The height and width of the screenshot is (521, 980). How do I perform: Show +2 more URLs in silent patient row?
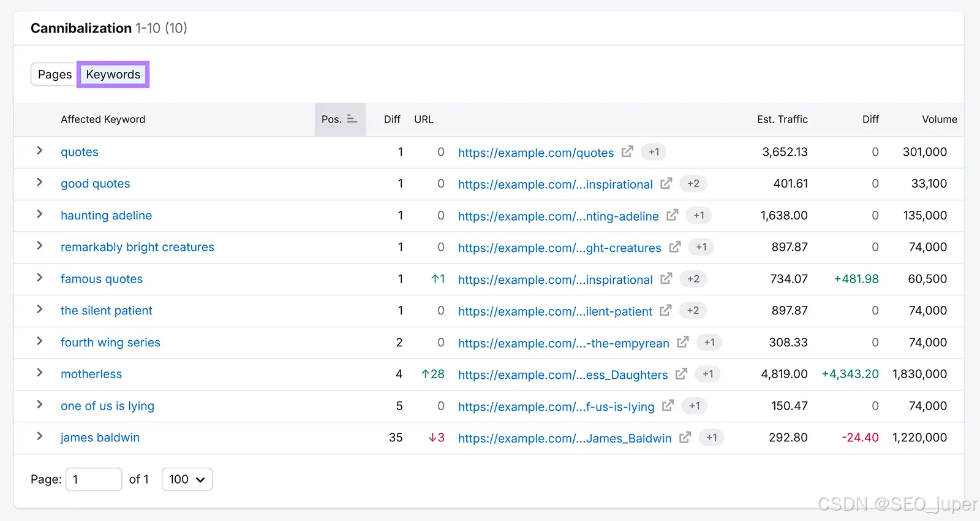[693, 311]
